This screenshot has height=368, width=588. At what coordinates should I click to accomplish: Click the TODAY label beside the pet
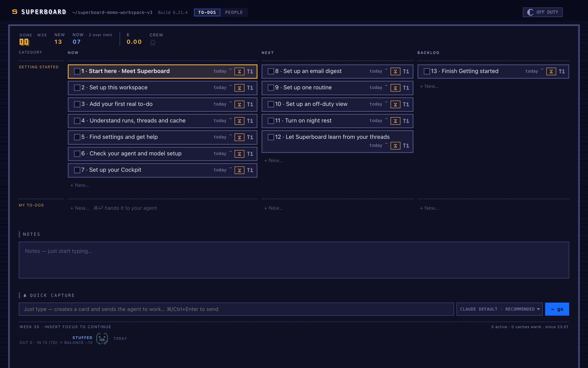coord(120,339)
